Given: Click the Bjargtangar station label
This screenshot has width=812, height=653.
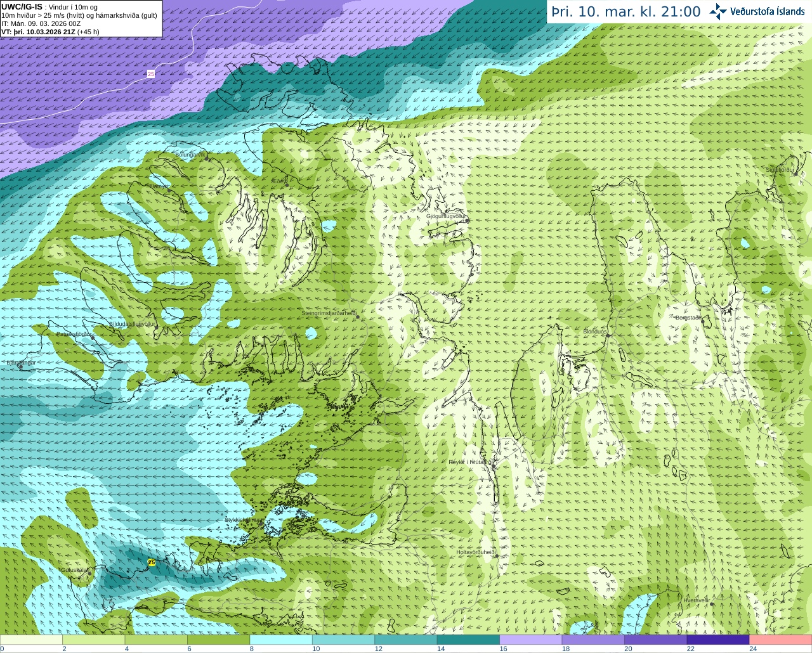Looking at the screenshot, I should pos(21,363).
